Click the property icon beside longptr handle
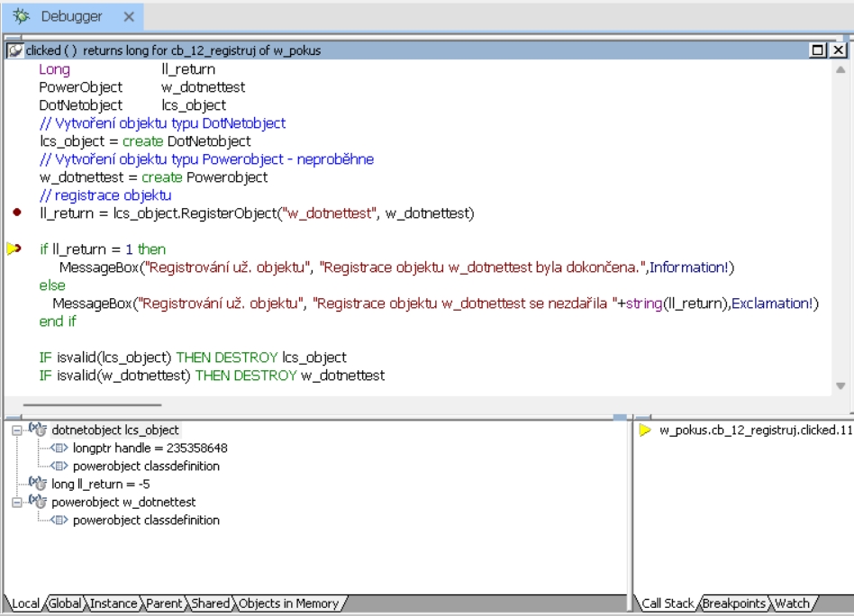The height and width of the screenshot is (616, 854). click(x=60, y=448)
